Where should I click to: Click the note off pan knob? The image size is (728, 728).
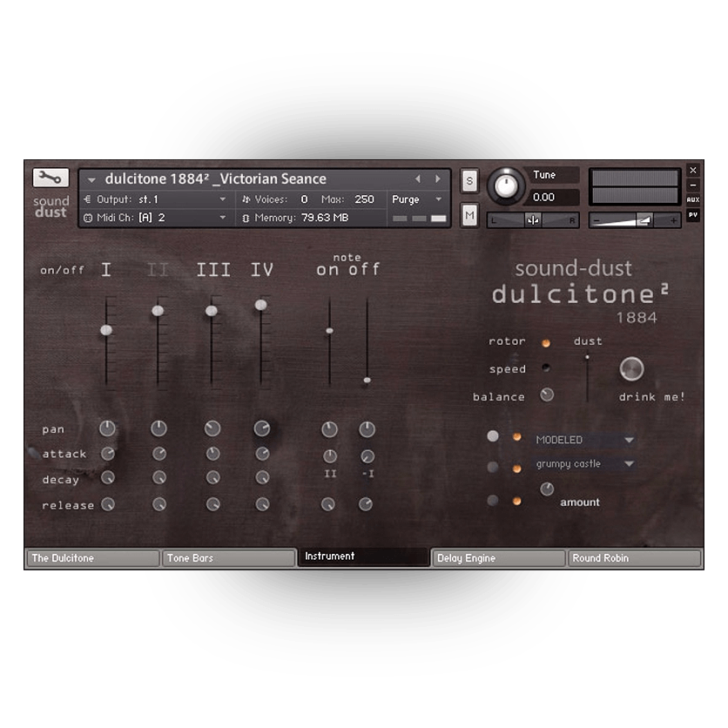[x=367, y=429]
